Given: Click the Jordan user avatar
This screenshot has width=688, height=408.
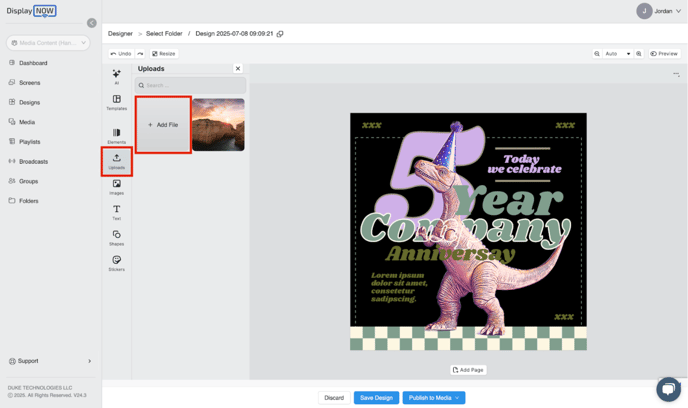Looking at the screenshot, I should click(644, 11).
